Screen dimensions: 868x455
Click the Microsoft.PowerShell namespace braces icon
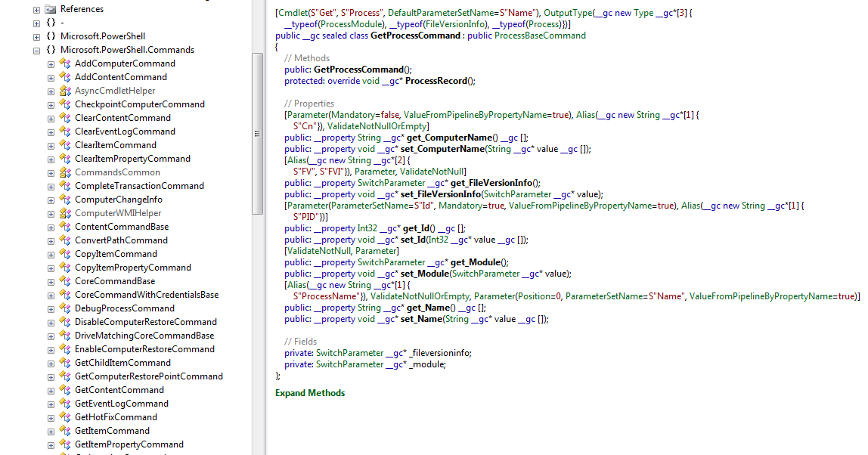pyautogui.click(x=51, y=36)
